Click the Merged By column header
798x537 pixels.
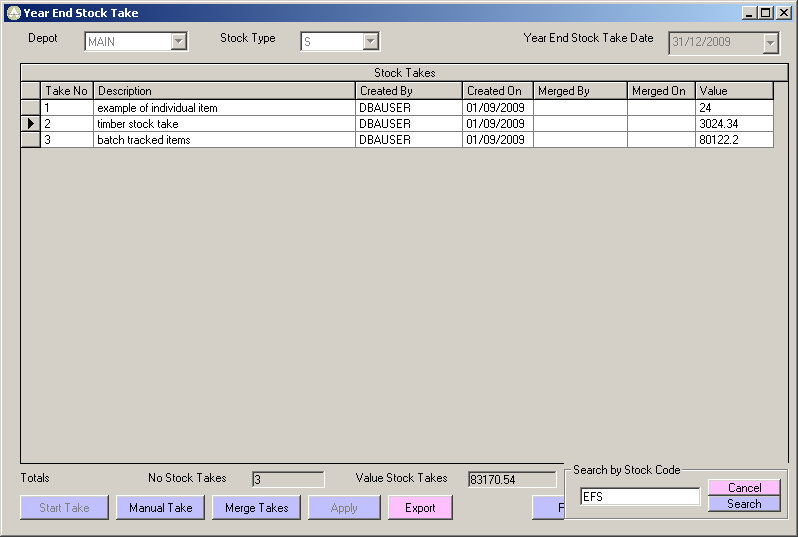tap(580, 91)
